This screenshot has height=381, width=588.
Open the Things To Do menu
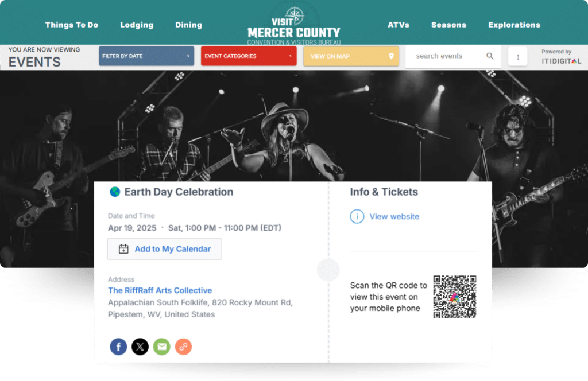click(72, 25)
